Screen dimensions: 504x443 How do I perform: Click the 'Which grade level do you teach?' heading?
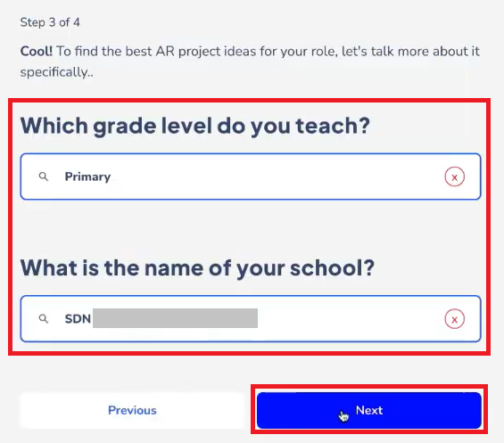click(195, 126)
